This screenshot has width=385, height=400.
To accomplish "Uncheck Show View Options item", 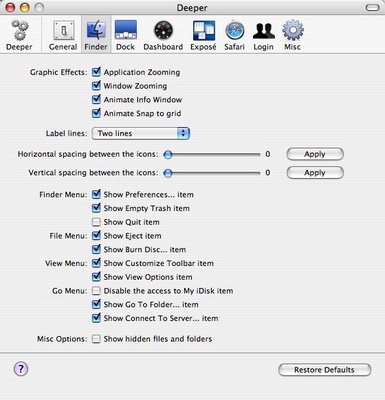I will 96,277.
